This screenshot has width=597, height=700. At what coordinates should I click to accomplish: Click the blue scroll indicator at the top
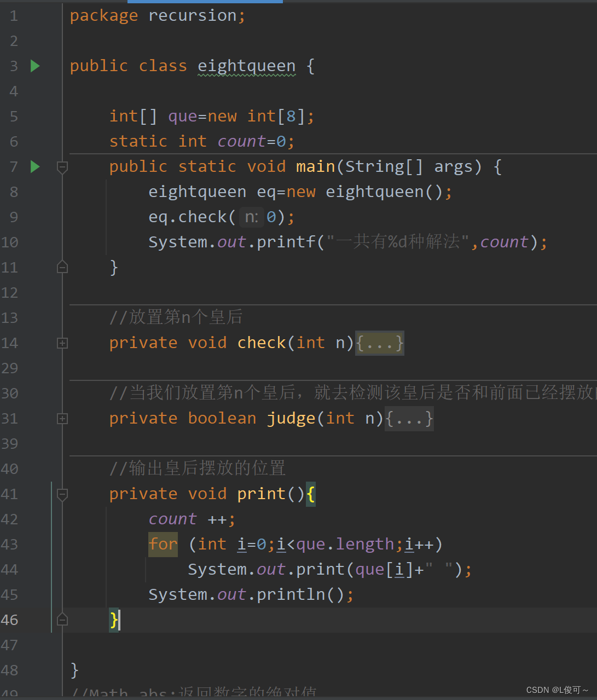coord(205,2)
